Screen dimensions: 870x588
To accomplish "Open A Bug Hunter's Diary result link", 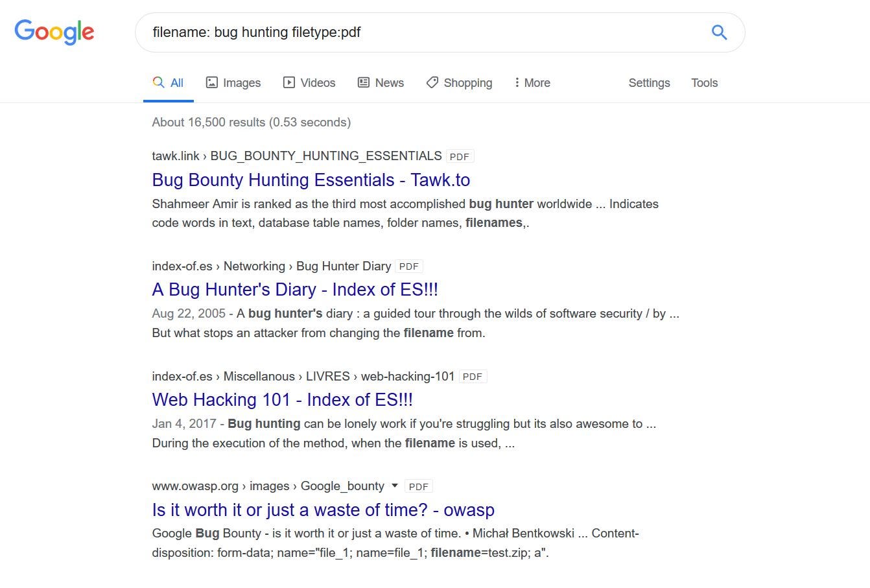I will (295, 289).
